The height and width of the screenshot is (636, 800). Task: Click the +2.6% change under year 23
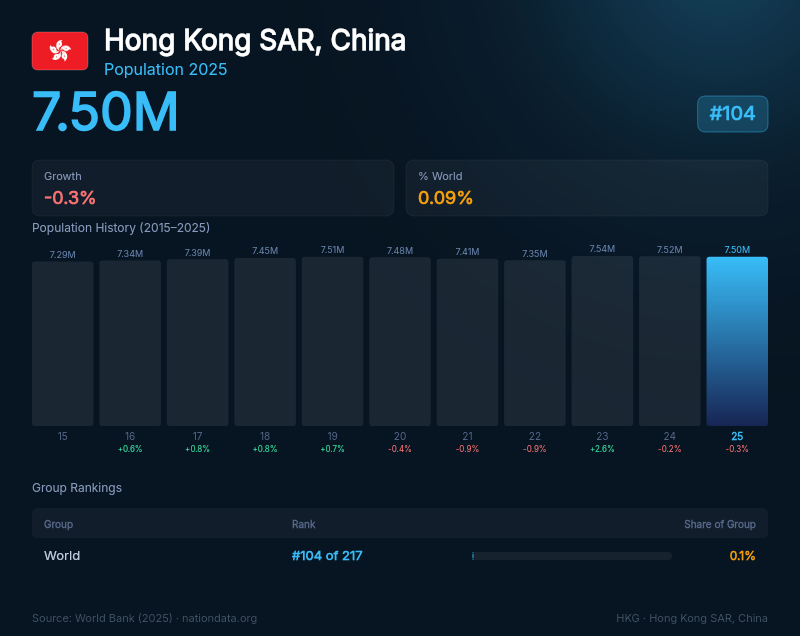coord(602,449)
